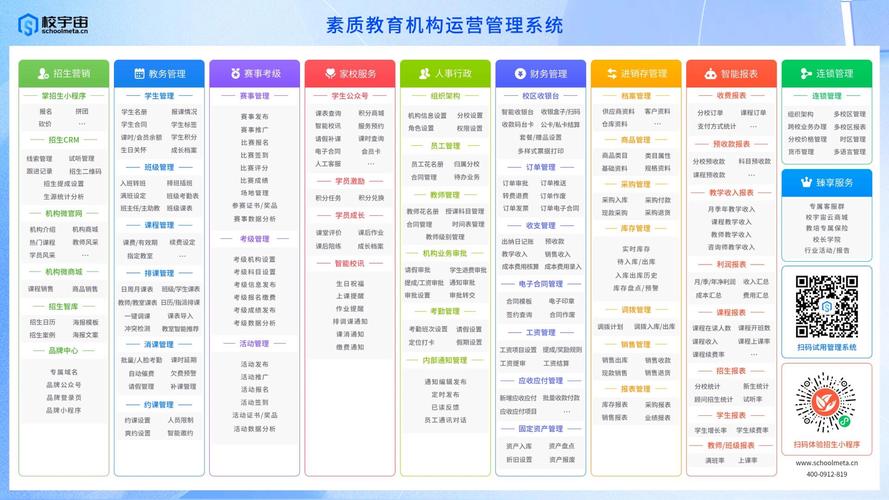The height and width of the screenshot is (500, 889).
Task: Click the 扫码体验招生小程序 mini-program code
Action: tap(826, 403)
